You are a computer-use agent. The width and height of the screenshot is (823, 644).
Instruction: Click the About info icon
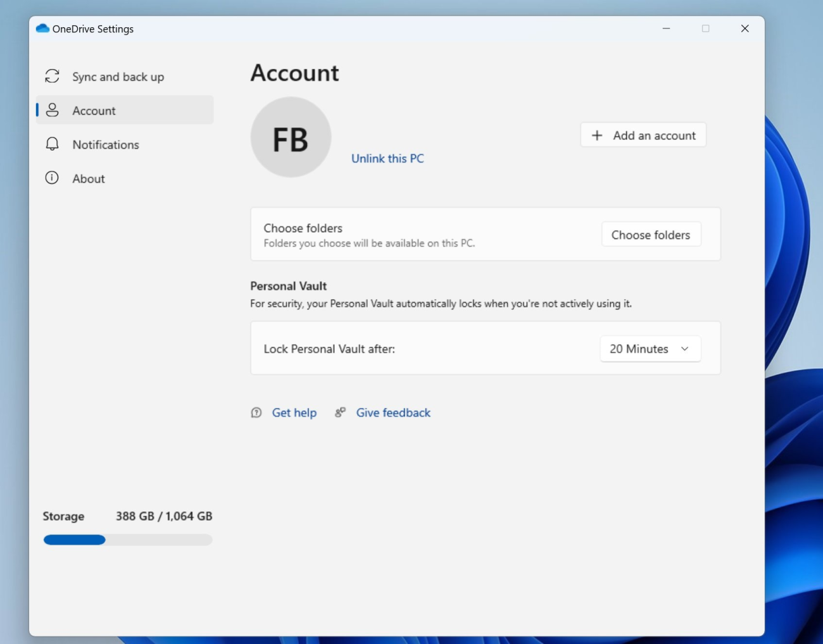tap(51, 178)
